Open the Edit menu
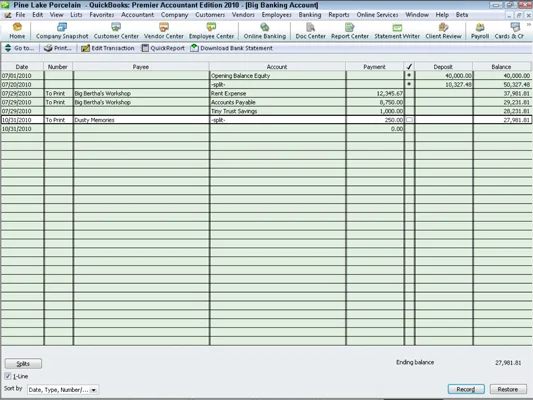The width and height of the screenshot is (533, 400). click(37, 15)
